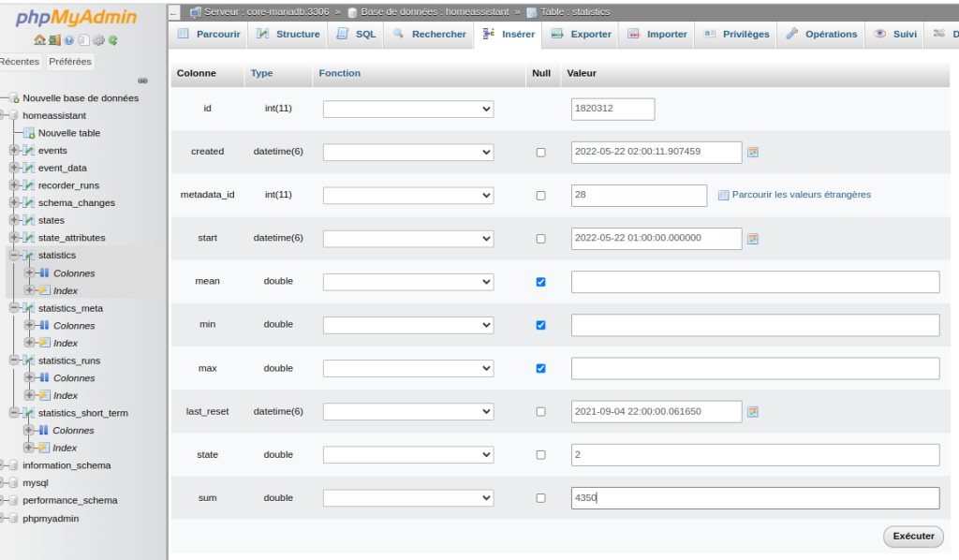Screen dimensions: 959x560
Task: Open function dropdown for created row
Action: pyautogui.click(x=408, y=153)
